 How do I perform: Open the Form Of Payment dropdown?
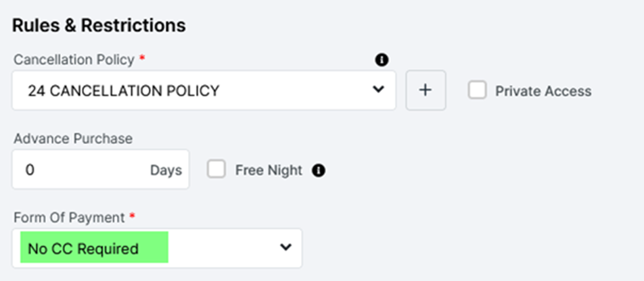(157, 248)
